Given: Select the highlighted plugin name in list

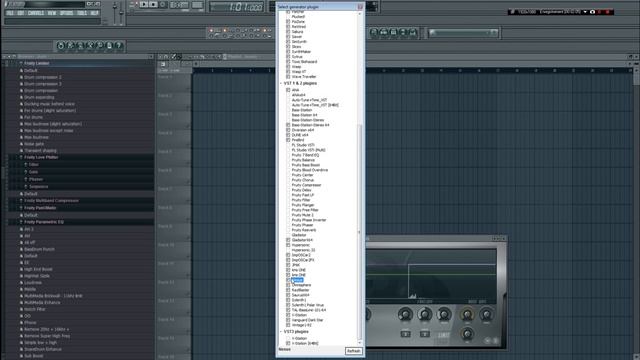Looking at the screenshot, I should (x=298, y=280).
